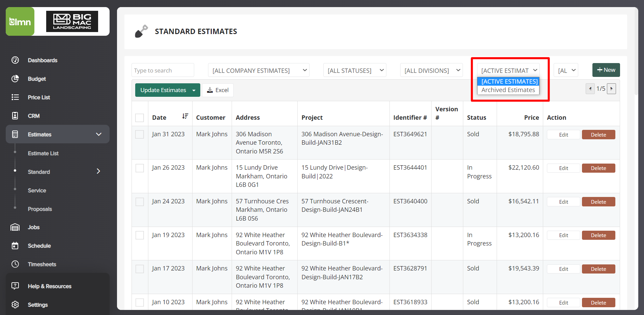This screenshot has width=644, height=315.
Task: Click the Price List icon
Action: (x=15, y=97)
